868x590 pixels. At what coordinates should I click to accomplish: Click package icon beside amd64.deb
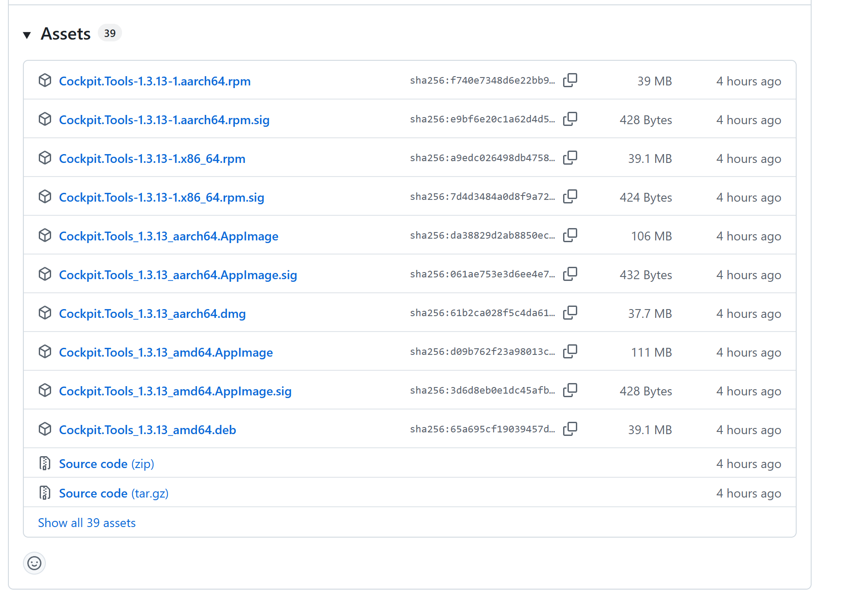(x=45, y=429)
